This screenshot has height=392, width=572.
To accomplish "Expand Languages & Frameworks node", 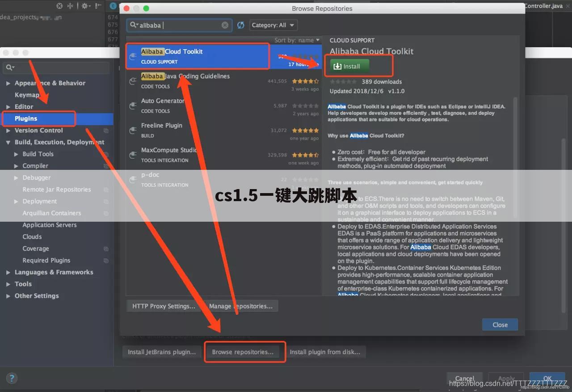I will coord(8,272).
